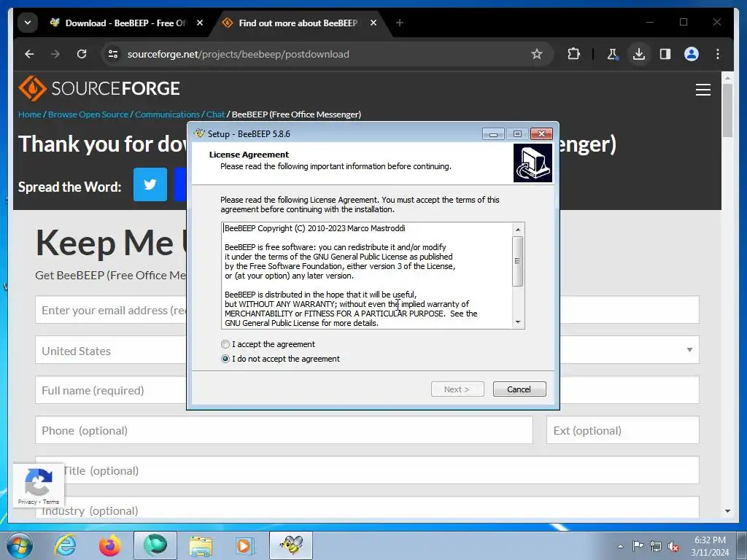Click the Title (optional) field
The width and height of the screenshot is (747, 560).
[x=367, y=470]
